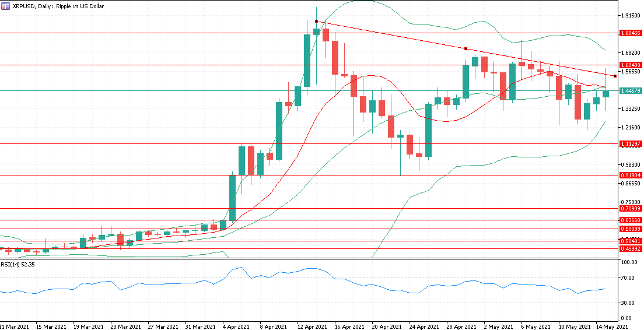
Task: Click the 0.50481 level label
Action: pos(631,241)
